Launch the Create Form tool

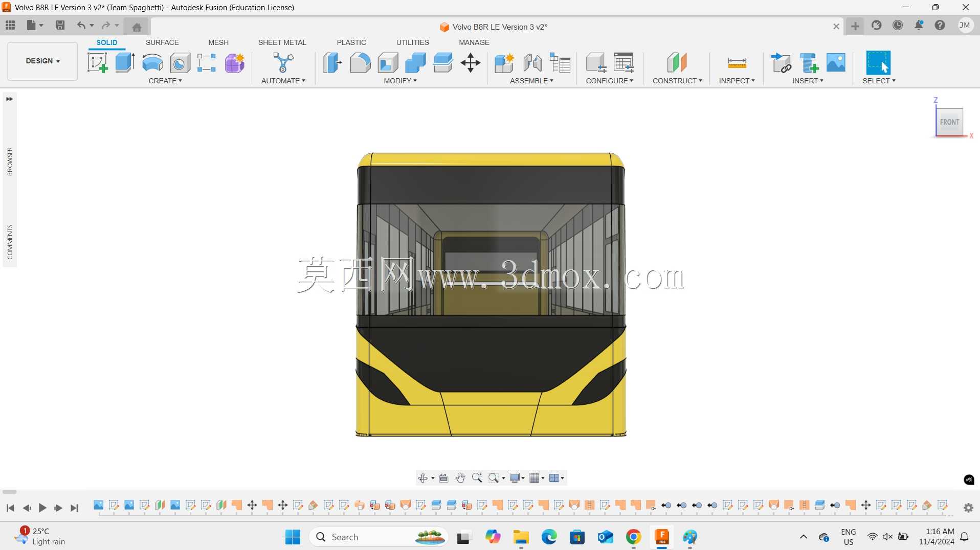[235, 63]
